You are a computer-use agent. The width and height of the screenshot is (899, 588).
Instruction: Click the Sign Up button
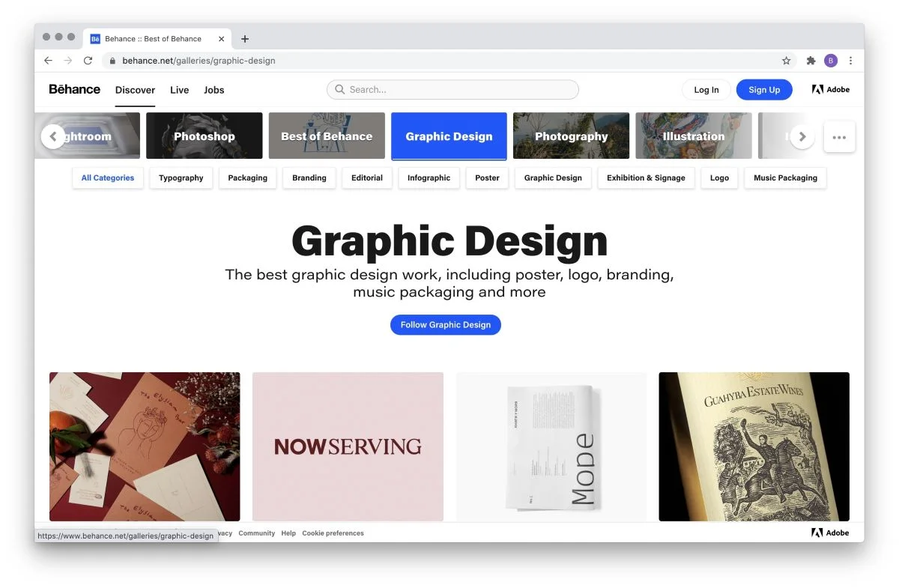[763, 90]
